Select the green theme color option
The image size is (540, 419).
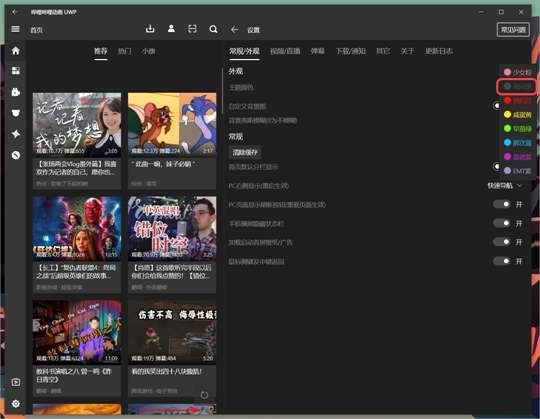[x=518, y=129]
